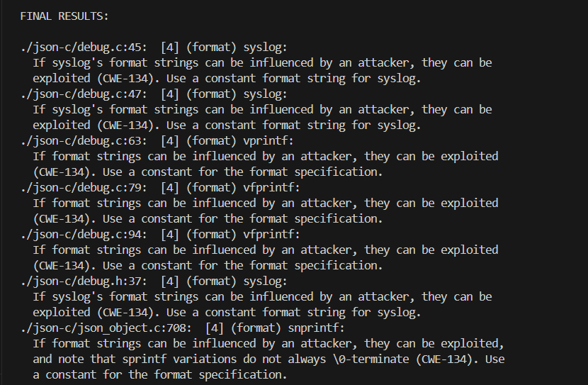588x385 pixels.
Task: Click the \0-terminate text in snprintf warning
Action: coord(363,359)
